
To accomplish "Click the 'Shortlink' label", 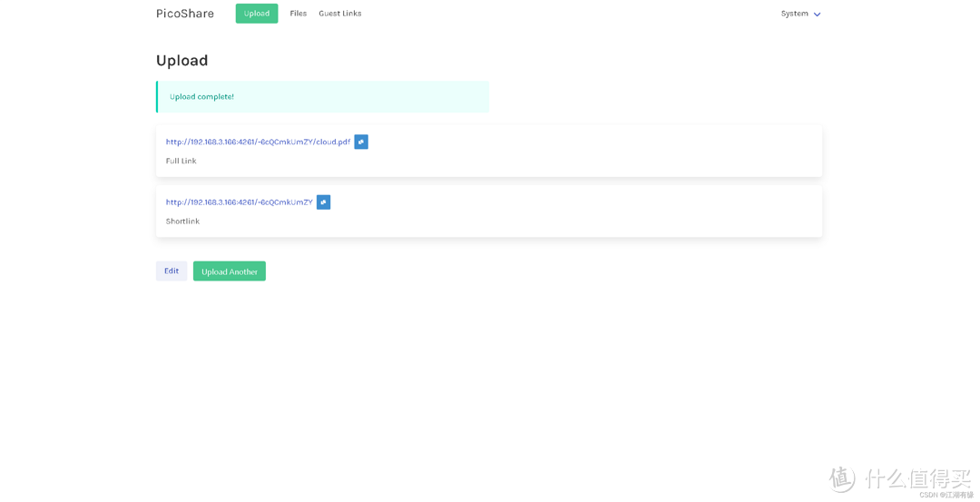I will (x=182, y=221).
